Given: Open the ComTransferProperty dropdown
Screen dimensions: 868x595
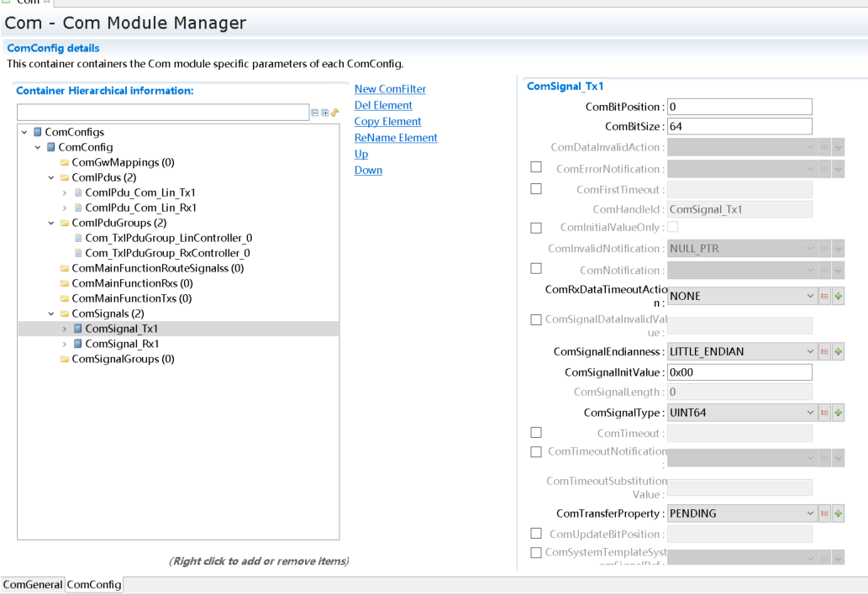Looking at the screenshot, I should coord(809,513).
